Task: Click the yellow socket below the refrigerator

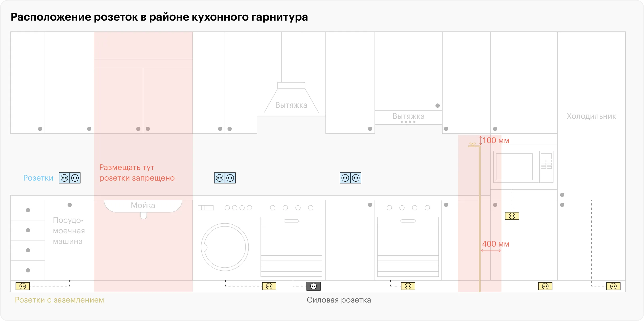Action: pos(613,286)
